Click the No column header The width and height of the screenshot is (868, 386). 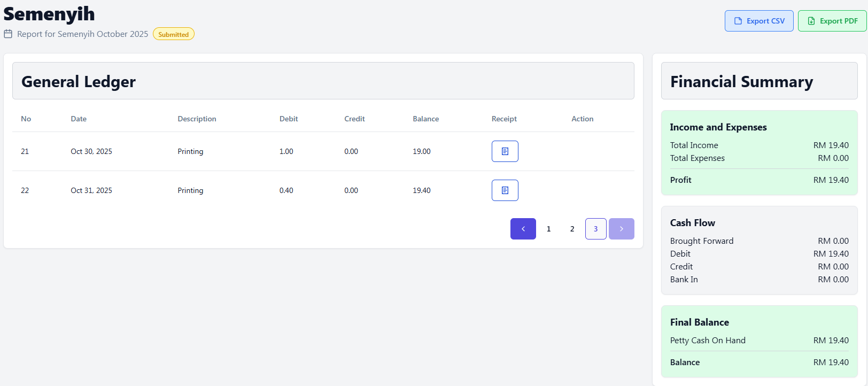coord(26,119)
